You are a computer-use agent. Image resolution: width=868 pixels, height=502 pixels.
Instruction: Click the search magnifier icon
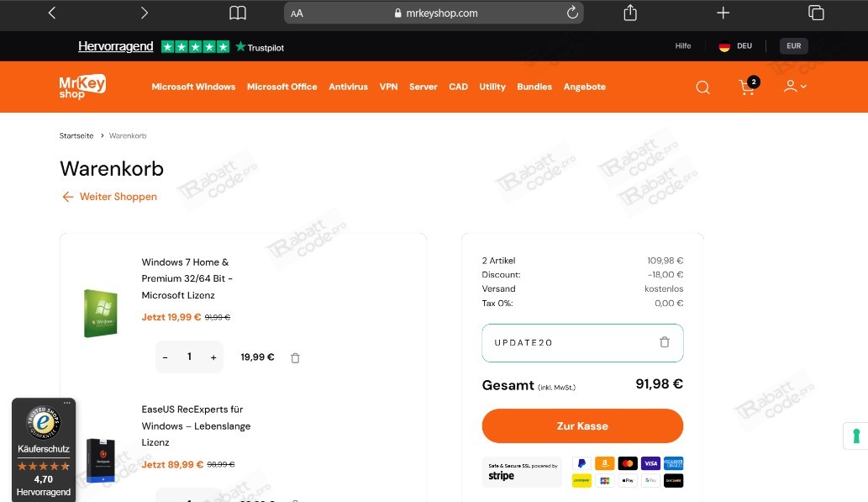click(x=702, y=87)
